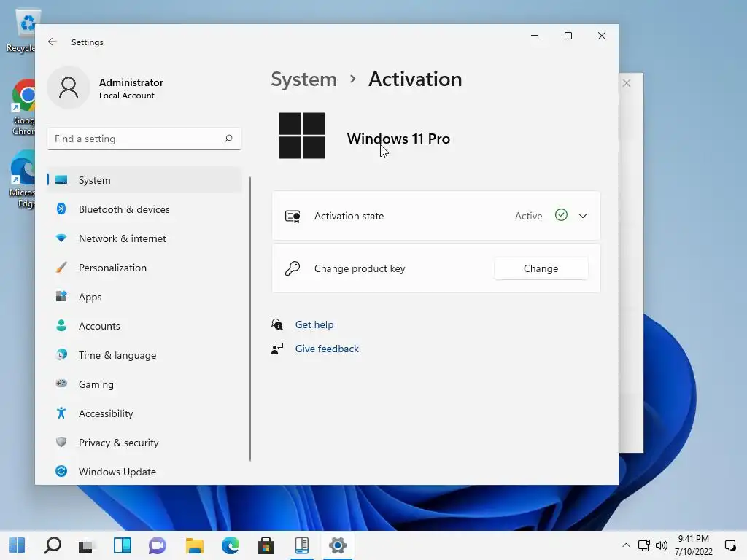Click the Windows 11 Pro edition text

click(x=398, y=139)
